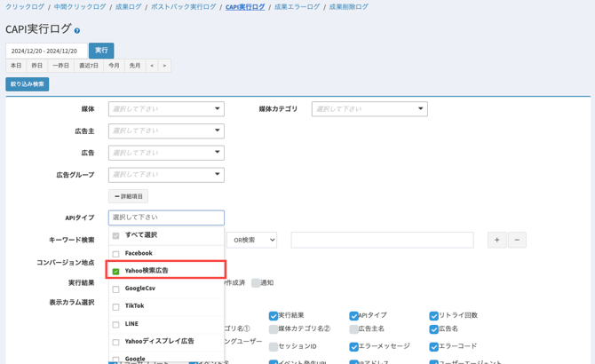This screenshot has height=364, width=595.
Task: Go to previous date range with < button
Action: click(x=152, y=66)
